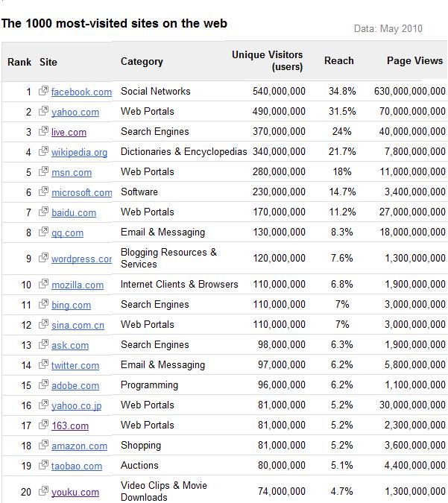The height and width of the screenshot is (503, 448).
Task: Open the external-link icon for wikipedia.org
Action: coord(43,151)
